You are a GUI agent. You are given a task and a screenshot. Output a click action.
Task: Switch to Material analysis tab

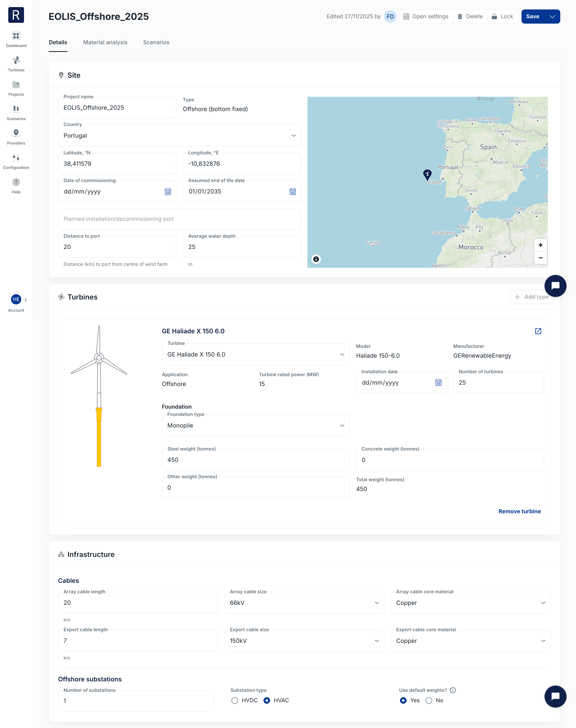[x=105, y=42]
